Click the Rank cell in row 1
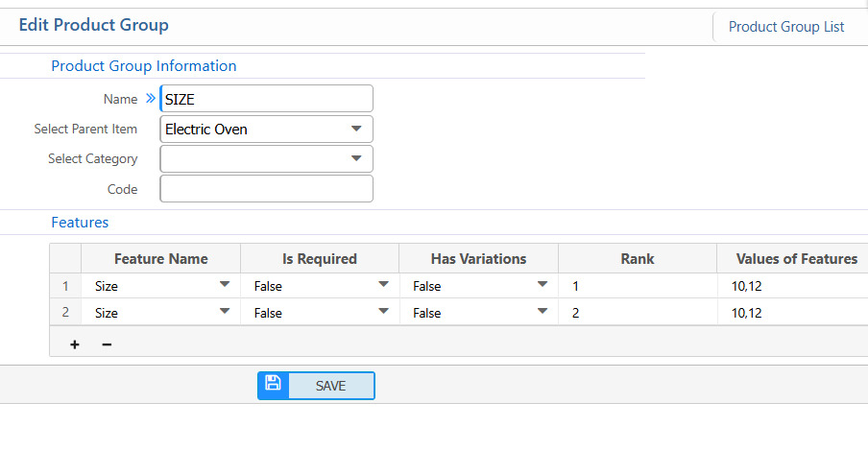Image resolution: width=868 pixels, height=474 pixels. pos(637,286)
